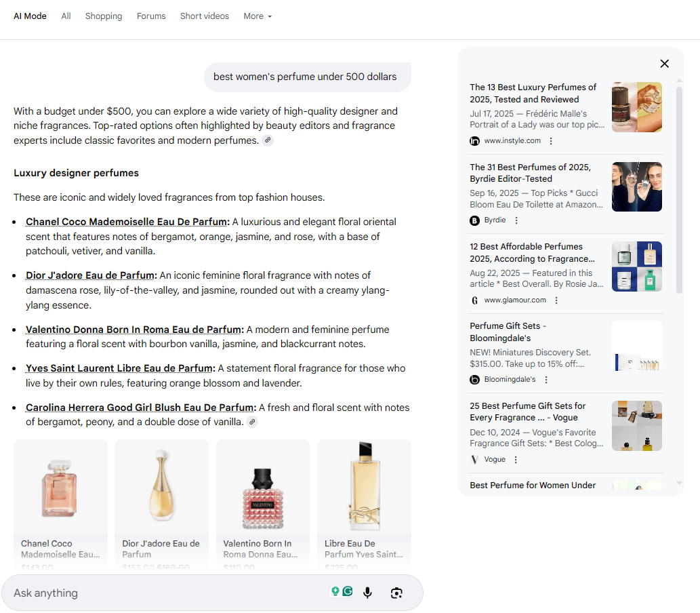
Task: Open the camera image search icon
Action: [x=396, y=593]
